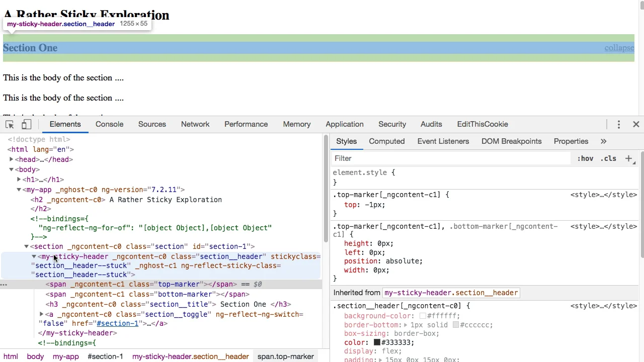This screenshot has height=362, width=644.
Task: Open DevTools three-dot customize menu
Action: (619, 124)
